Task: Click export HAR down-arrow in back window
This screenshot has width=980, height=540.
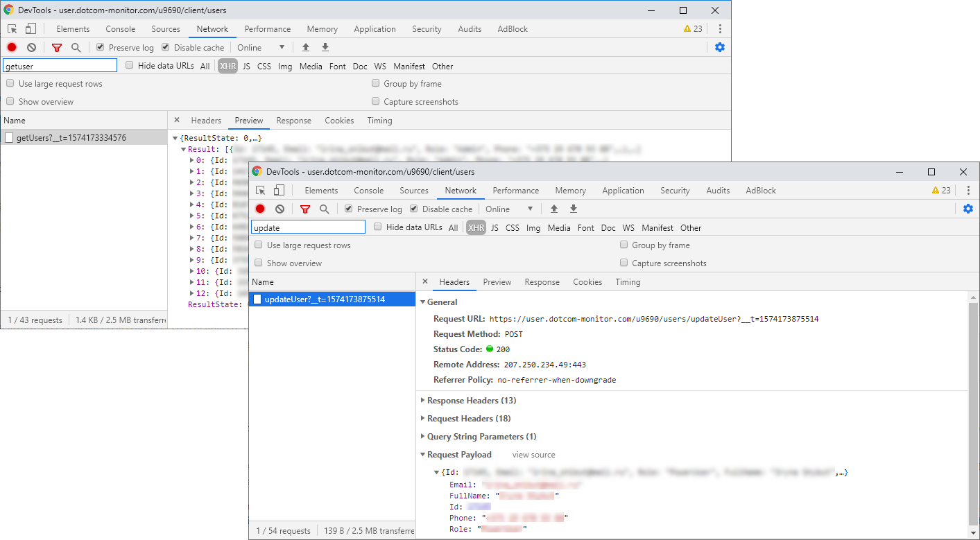Action: pyautogui.click(x=325, y=47)
